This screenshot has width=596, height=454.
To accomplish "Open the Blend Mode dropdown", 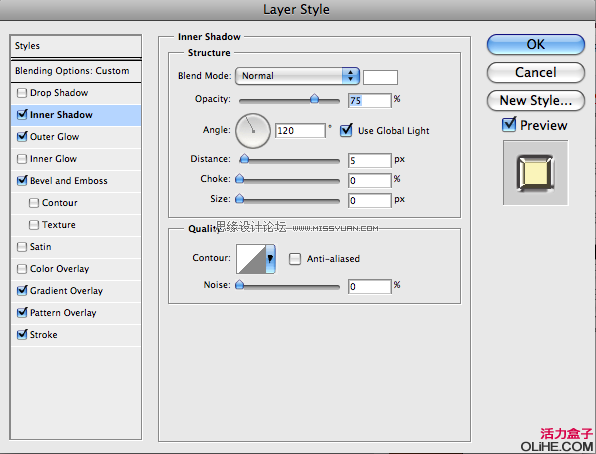I will pos(297,76).
